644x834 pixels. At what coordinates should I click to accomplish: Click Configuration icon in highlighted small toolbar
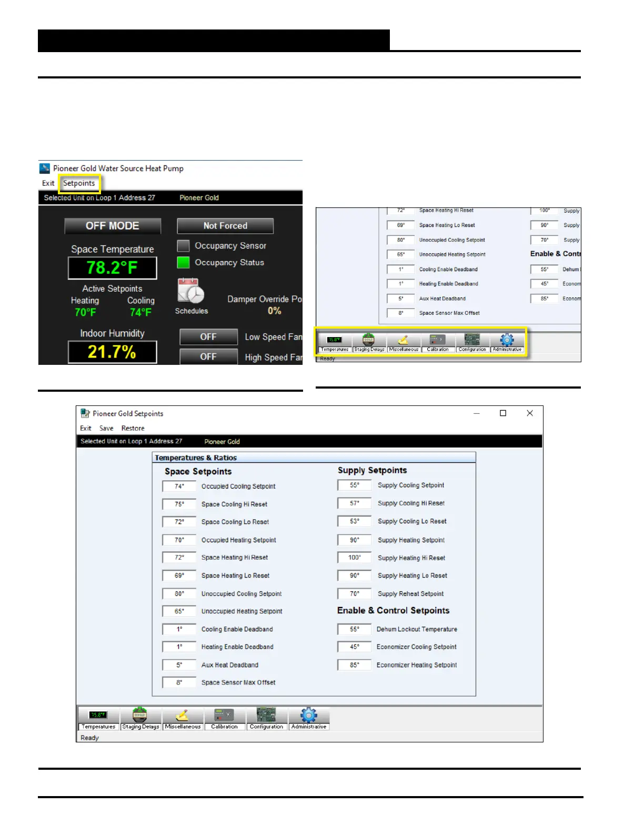[x=472, y=343]
